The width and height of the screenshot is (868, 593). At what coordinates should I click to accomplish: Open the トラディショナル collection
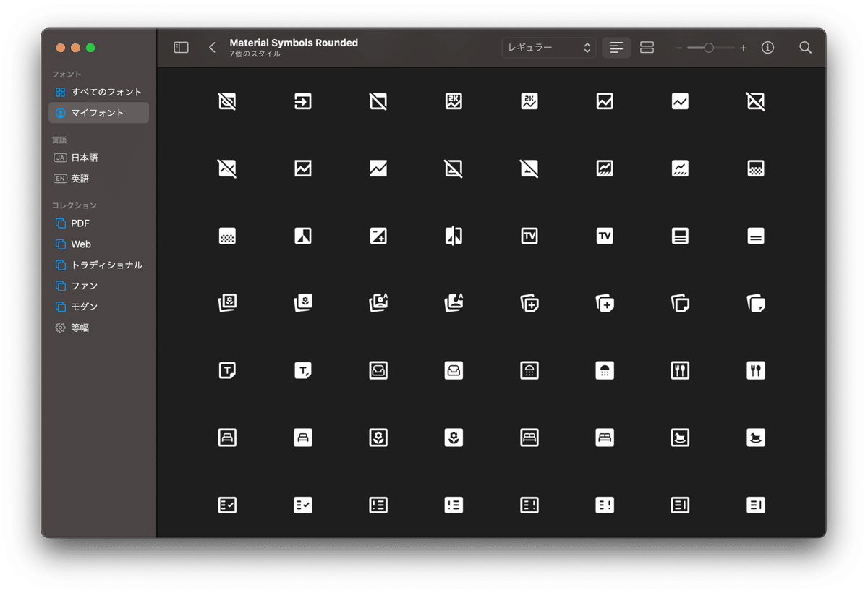pyautogui.click(x=99, y=265)
